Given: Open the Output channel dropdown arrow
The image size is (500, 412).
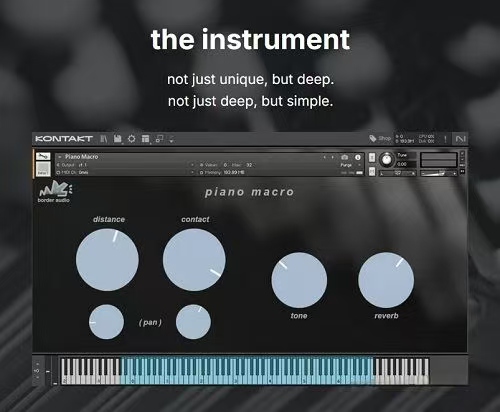Looking at the screenshot, I should pyautogui.click(x=192, y=165).
